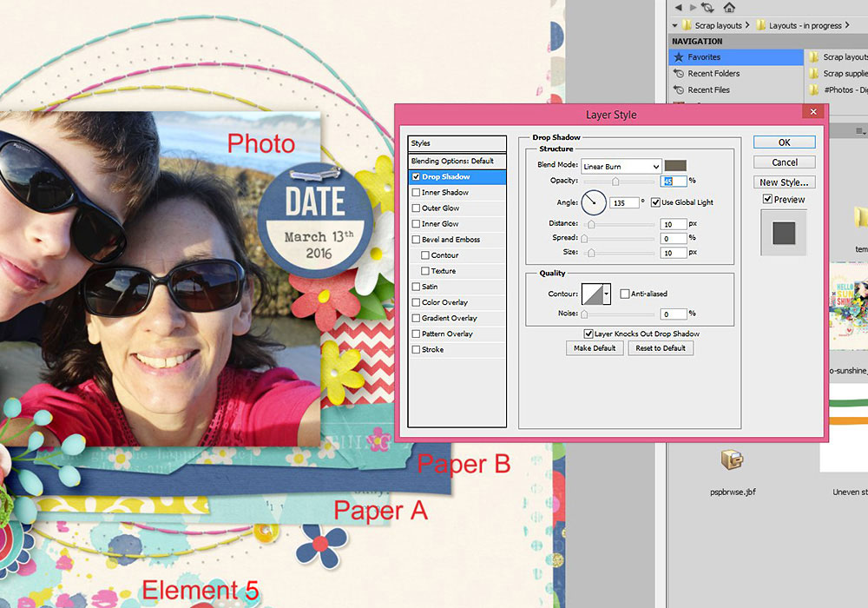Open the Contour picker dropdown arrow

(x=607, y=294)
